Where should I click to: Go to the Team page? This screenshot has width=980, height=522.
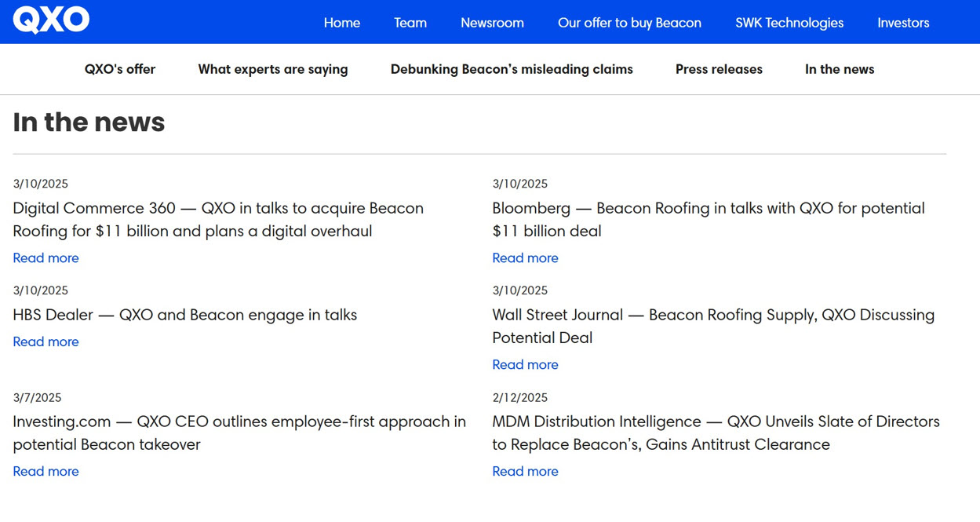tap(410, 23)
